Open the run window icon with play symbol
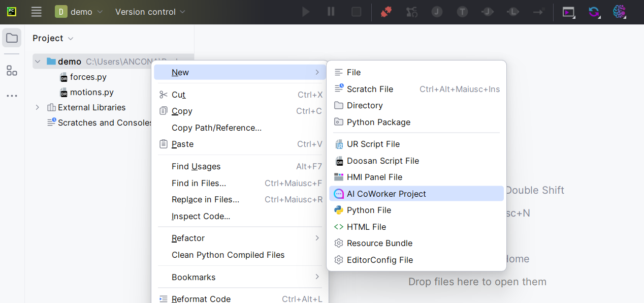The image size is (644, 303). 568,12
